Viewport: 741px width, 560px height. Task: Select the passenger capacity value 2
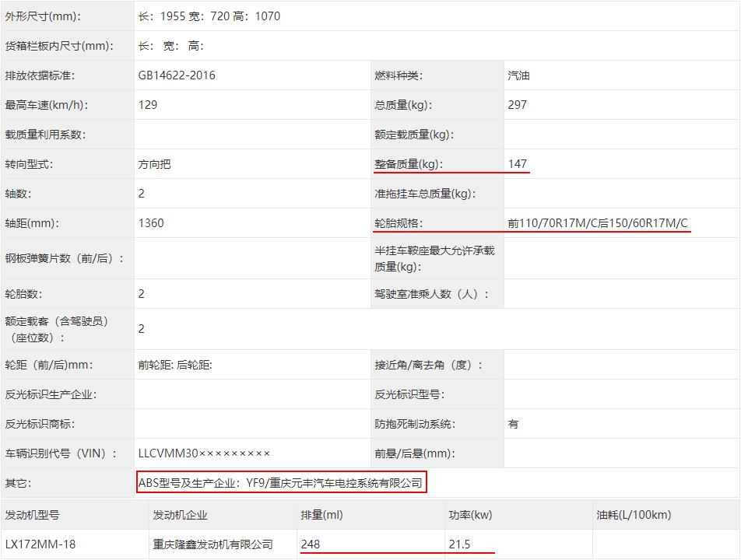(x=139, y=327)
